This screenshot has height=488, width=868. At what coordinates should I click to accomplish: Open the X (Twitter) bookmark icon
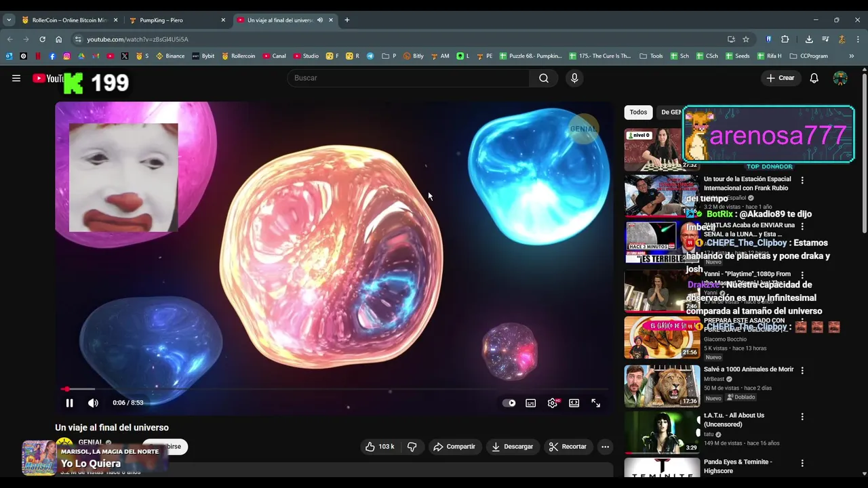(x=125, y=56)
